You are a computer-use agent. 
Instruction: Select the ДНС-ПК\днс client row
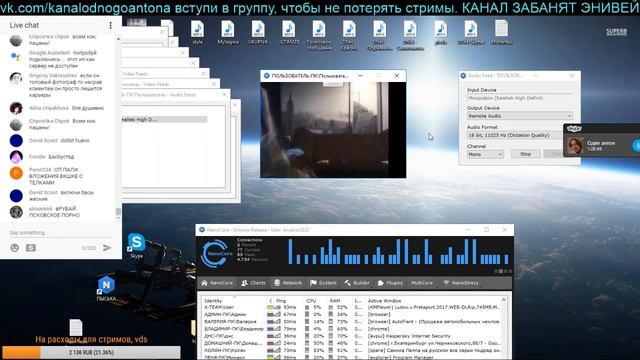tap(352, 336)
